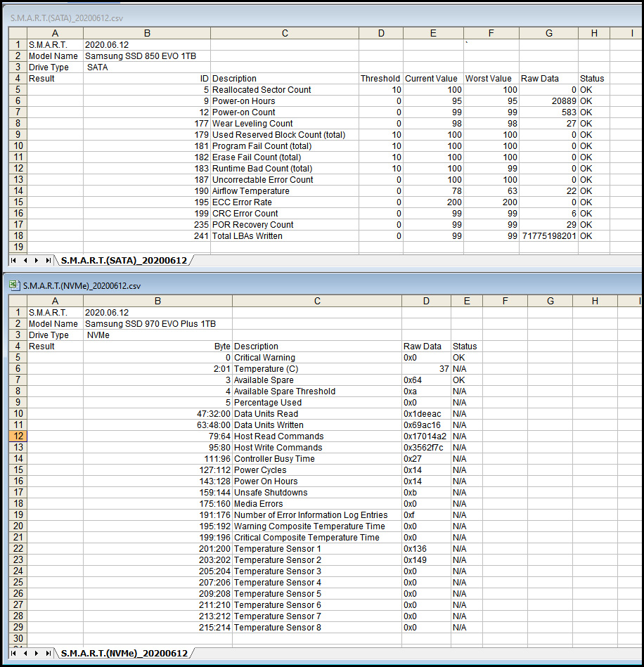Go to previous sheet in NVMe workbook
644x667 pixels.
26,654
